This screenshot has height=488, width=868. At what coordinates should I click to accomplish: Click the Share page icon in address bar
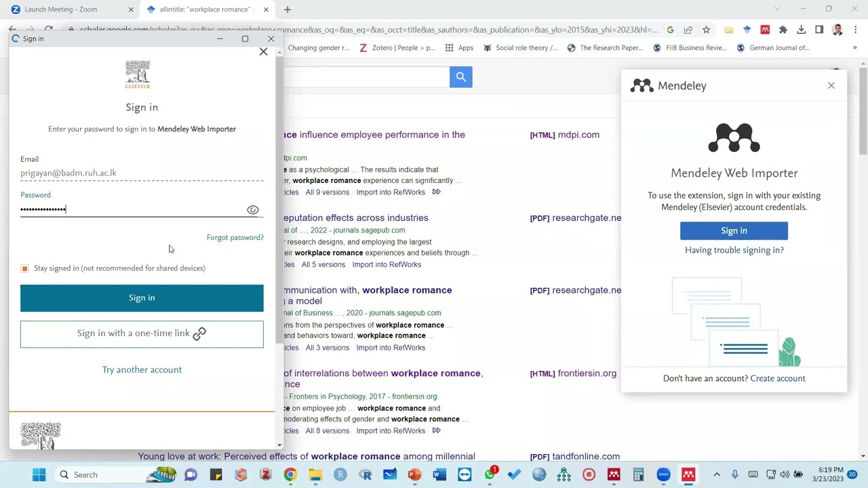(x=688, y=30)
